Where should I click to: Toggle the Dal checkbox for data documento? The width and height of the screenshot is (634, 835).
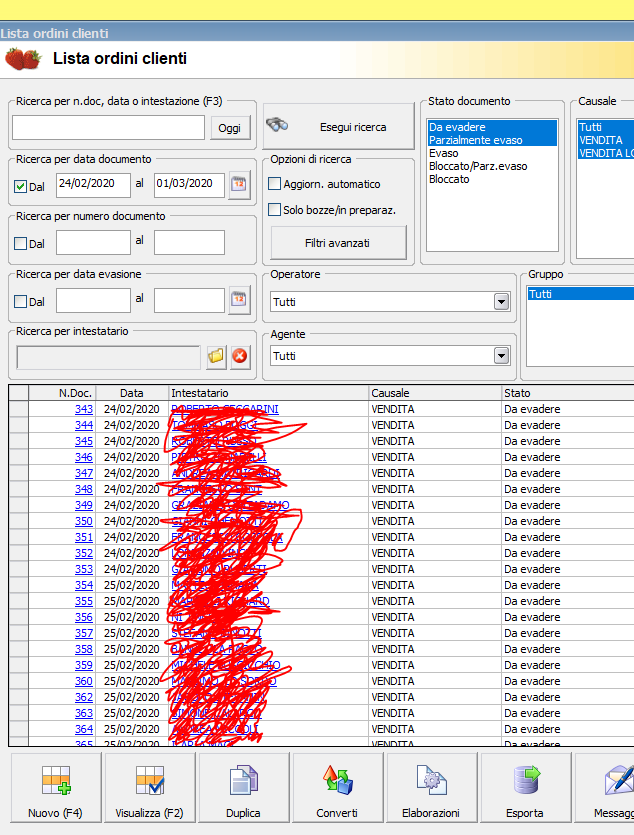pyautogui.click(x=20, y=186)
